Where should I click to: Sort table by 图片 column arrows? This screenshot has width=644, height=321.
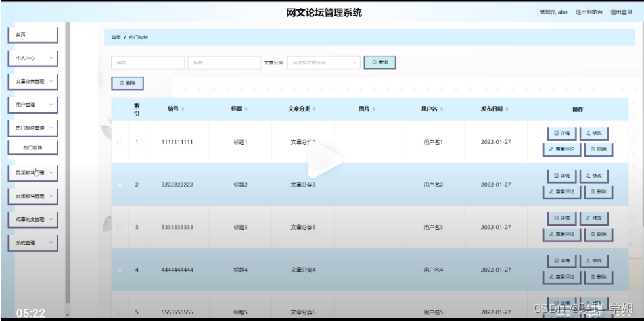click(374, 109)
